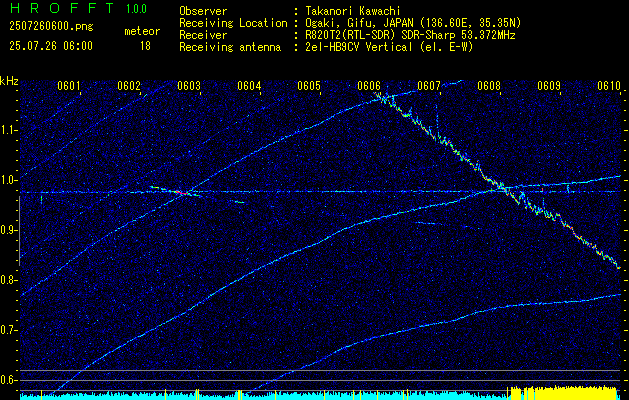Click the timestamp 25.07.26 06:00
This screenshot has height=400, width=629.
[x=51, y=46]
